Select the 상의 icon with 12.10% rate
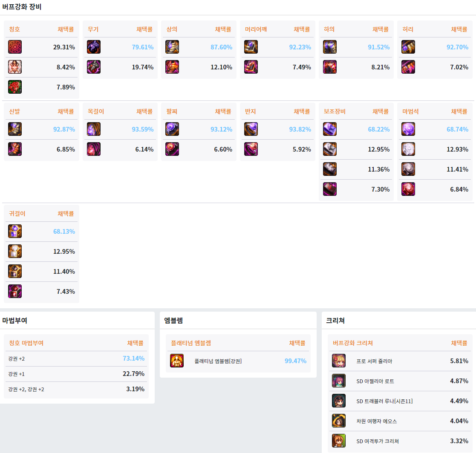The image size is (476, 453). tap(172, 67)
